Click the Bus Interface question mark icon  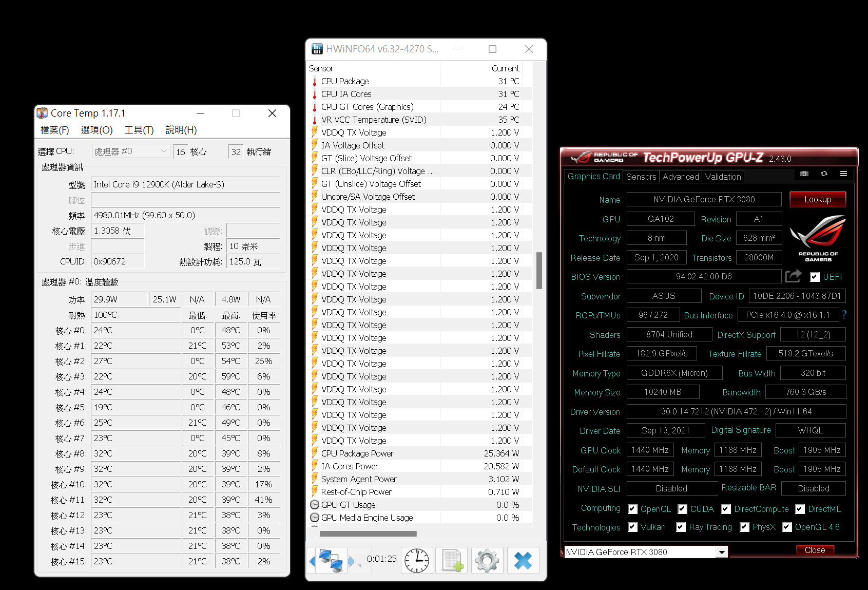(x=844, y=315)
